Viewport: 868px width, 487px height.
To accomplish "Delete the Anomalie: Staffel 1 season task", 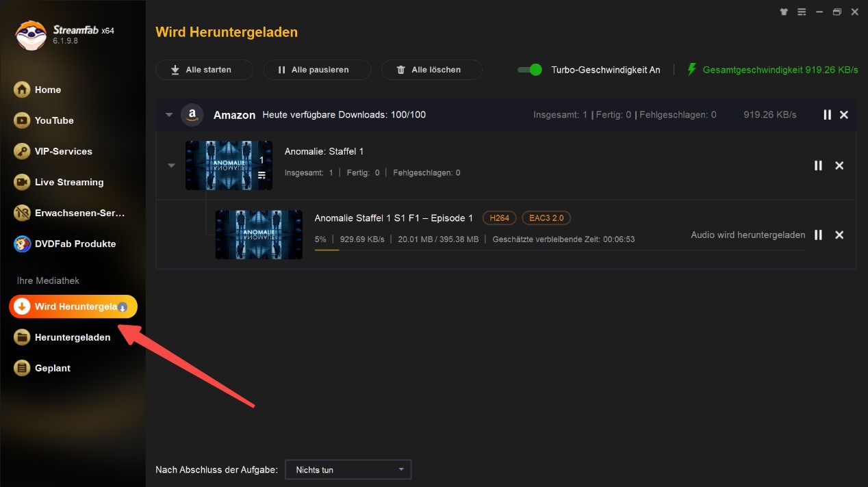I will coord(839,166).
